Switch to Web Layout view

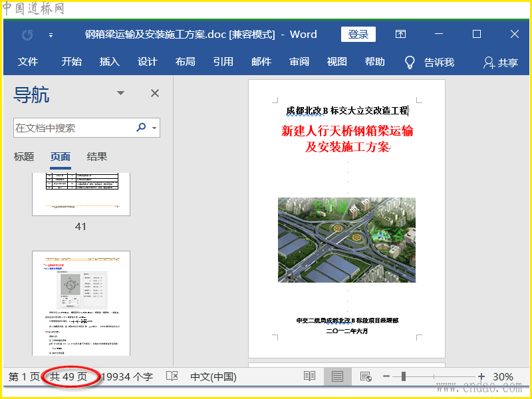[365, 376]
